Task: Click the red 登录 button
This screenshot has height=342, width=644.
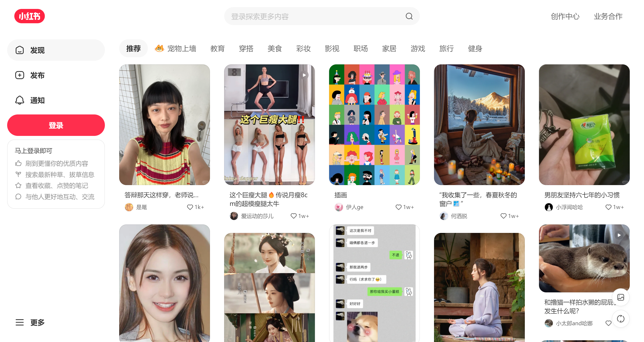Action: coord(56,125)
